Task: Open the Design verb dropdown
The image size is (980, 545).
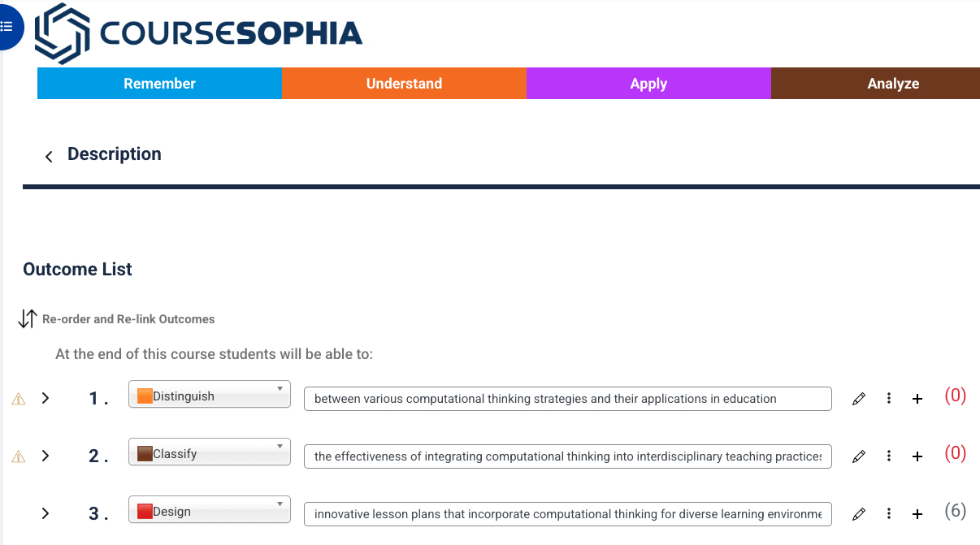Action: (210, 510)
